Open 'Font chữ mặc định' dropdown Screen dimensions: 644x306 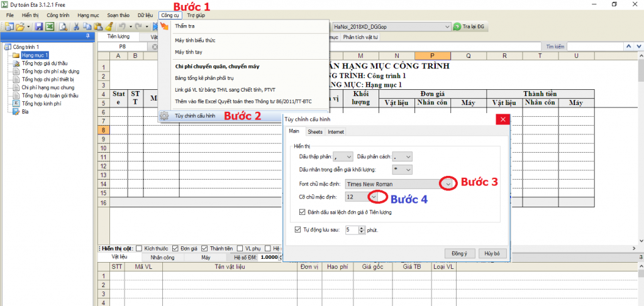click(448, 183)
